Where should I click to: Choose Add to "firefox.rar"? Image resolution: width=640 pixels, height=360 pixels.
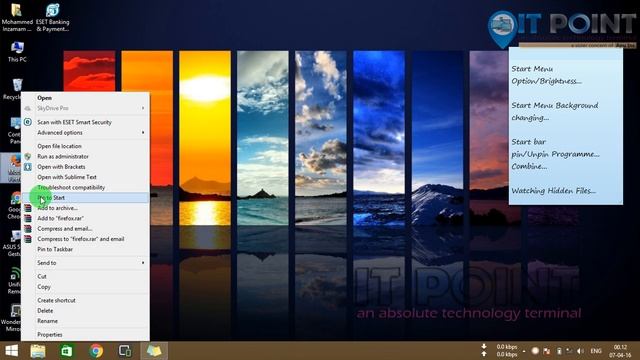pyautogui.click(x=85, y=218)
